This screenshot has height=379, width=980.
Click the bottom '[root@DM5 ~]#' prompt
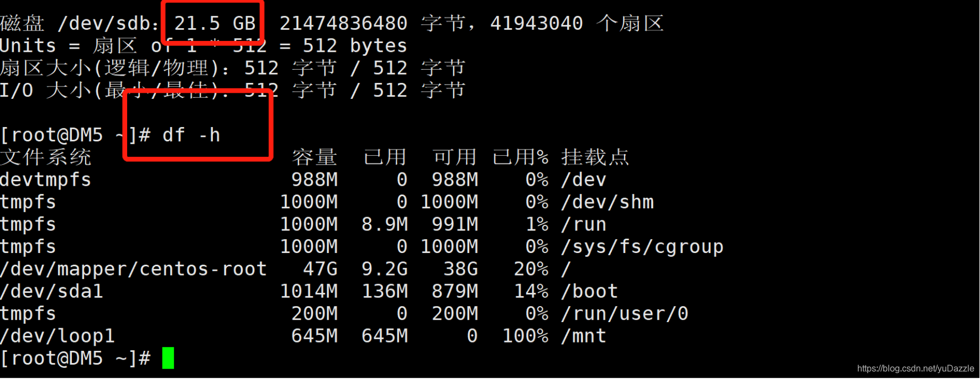(x=75, y=358)
